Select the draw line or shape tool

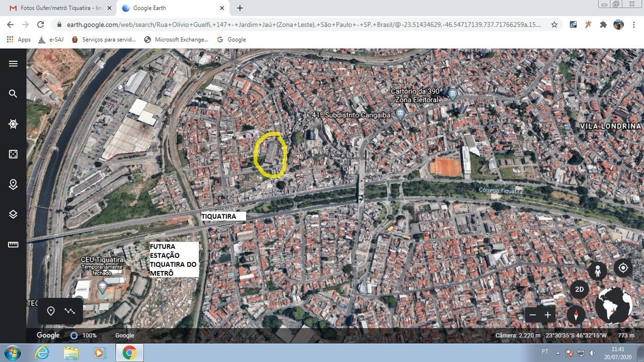[69, 311]
